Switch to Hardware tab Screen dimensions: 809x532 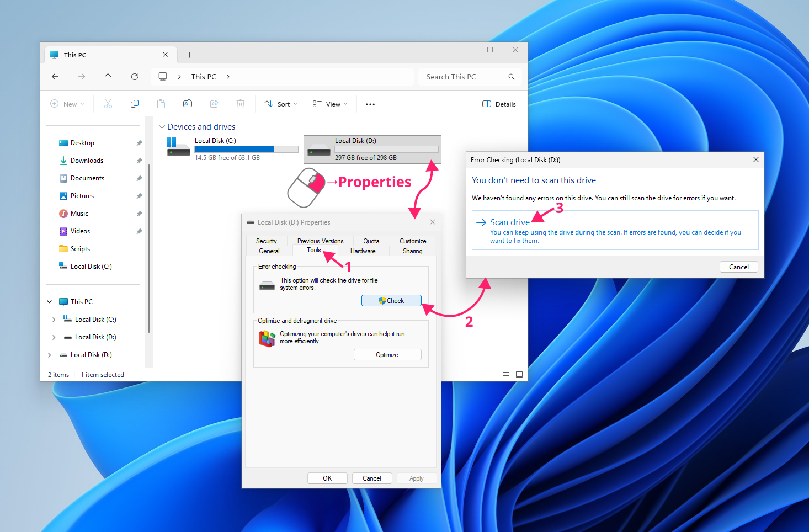363,251
